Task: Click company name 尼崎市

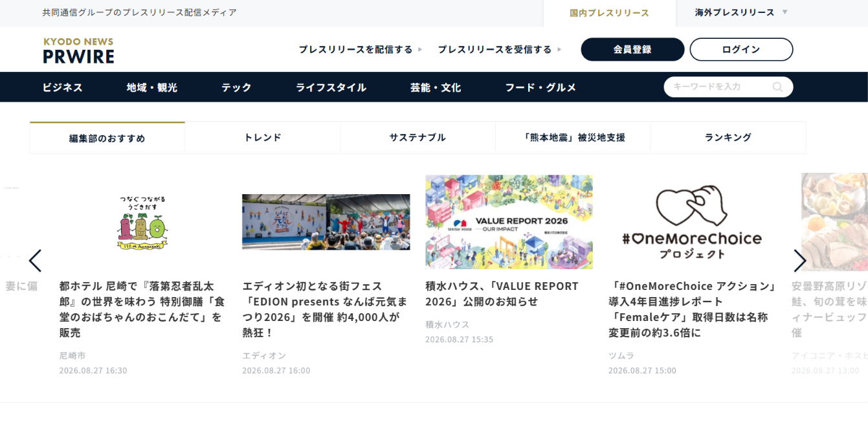Action: point(72,355)
